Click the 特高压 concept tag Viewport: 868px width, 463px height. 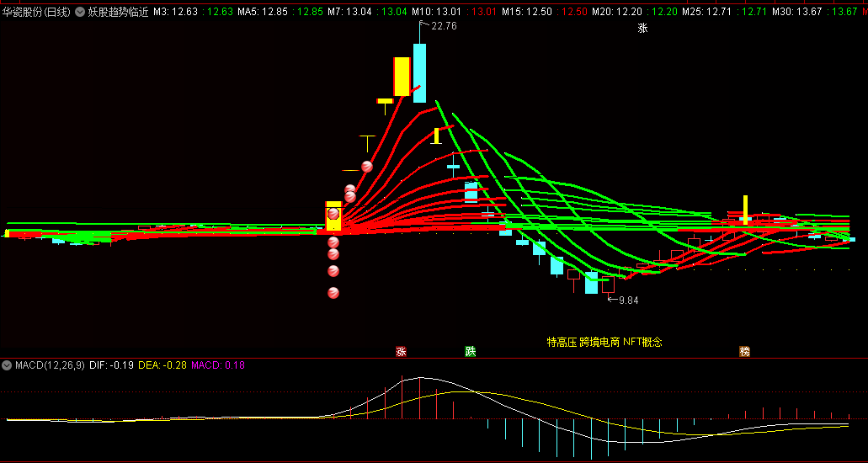[562, 342]
